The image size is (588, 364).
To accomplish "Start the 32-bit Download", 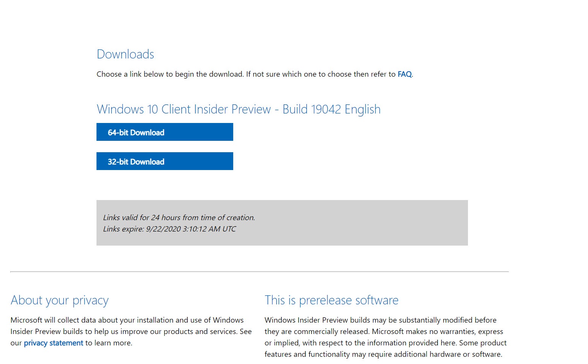I will coord(165,161).
